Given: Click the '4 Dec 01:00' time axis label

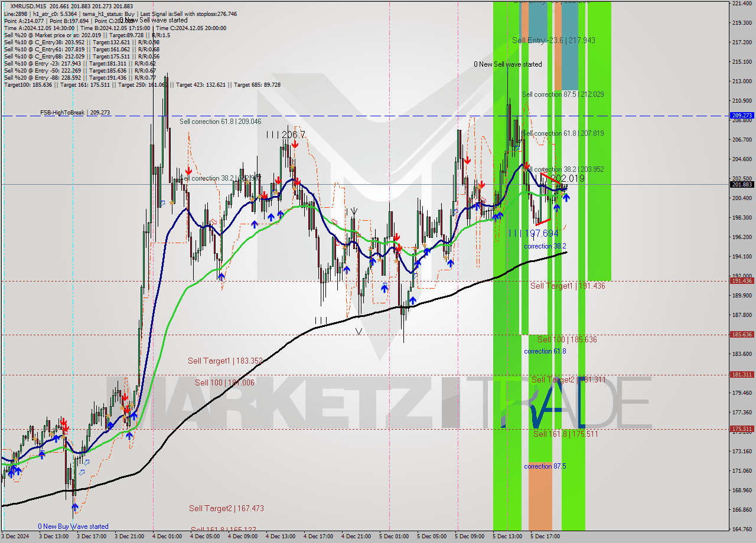Looking at the screenshot, I should [167, 537].
